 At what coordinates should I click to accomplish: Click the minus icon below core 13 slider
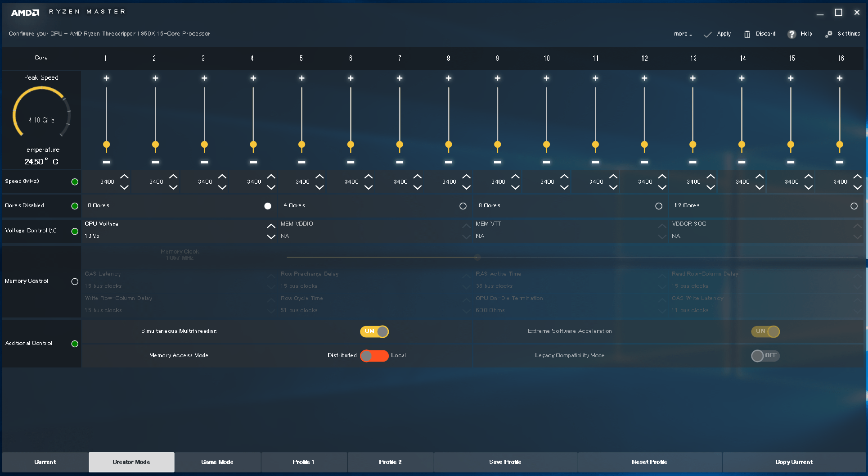click(693, 162)
